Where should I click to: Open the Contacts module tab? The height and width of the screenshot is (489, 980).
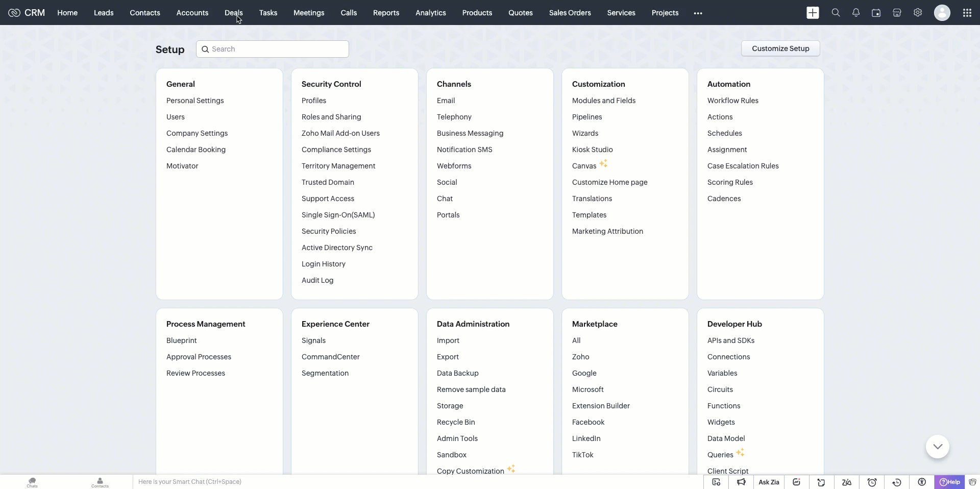tap(145, 13)
